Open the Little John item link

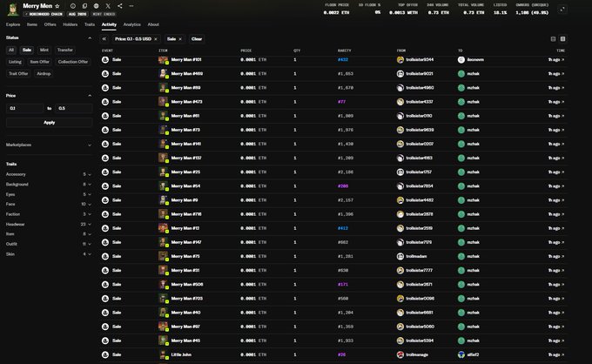coord(181,354)
